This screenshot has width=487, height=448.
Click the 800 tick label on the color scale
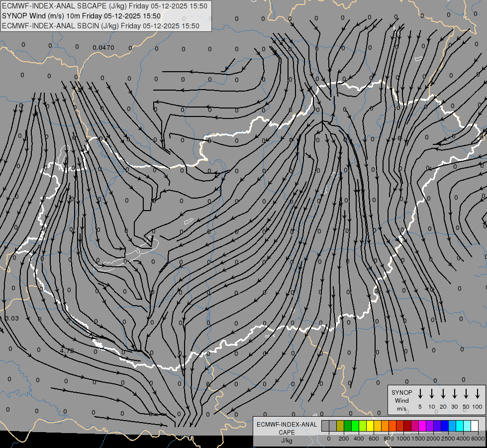389,439
